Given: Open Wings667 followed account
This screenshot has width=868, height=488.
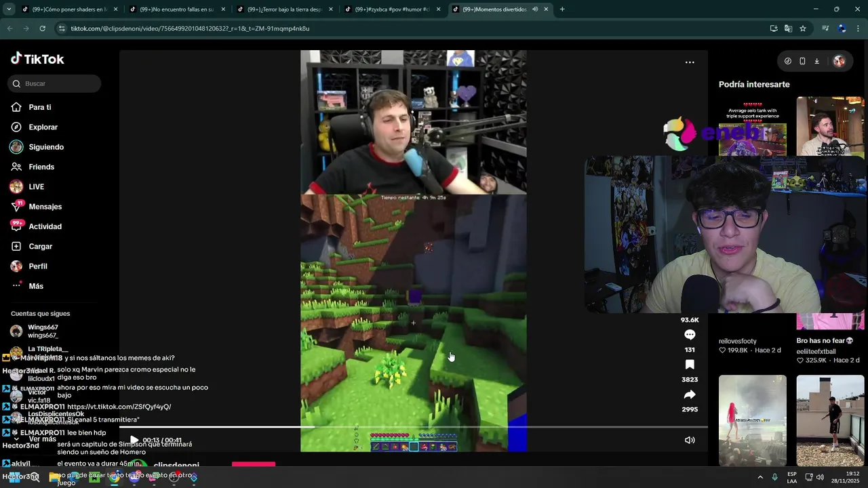Looking at the screenshot, I should (43, 331).
